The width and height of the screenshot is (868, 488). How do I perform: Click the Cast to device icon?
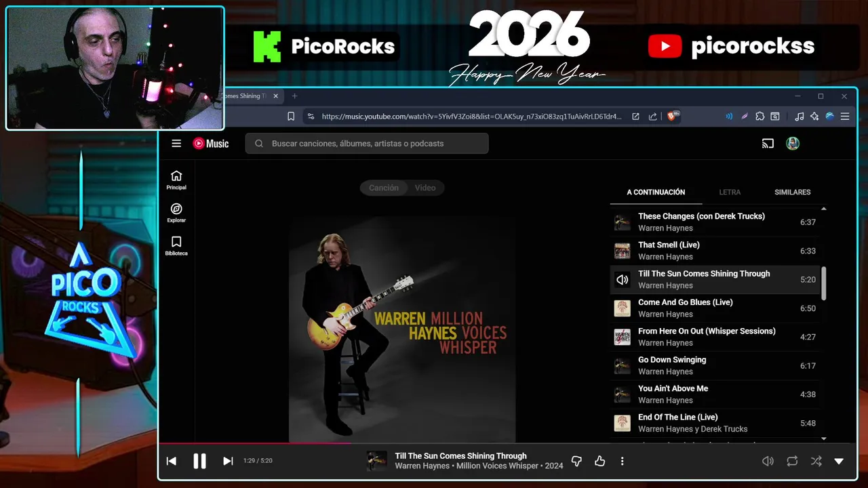tap(768, 143)
